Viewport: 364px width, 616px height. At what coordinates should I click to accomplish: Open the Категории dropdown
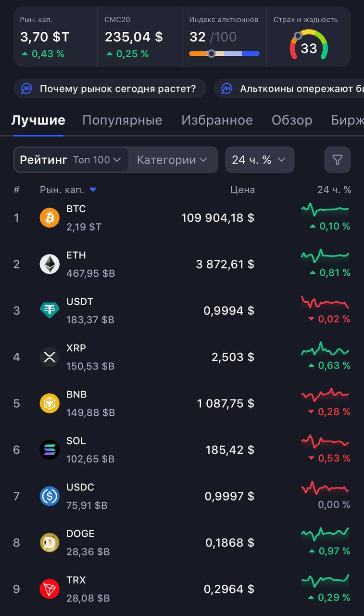point(172,160)
